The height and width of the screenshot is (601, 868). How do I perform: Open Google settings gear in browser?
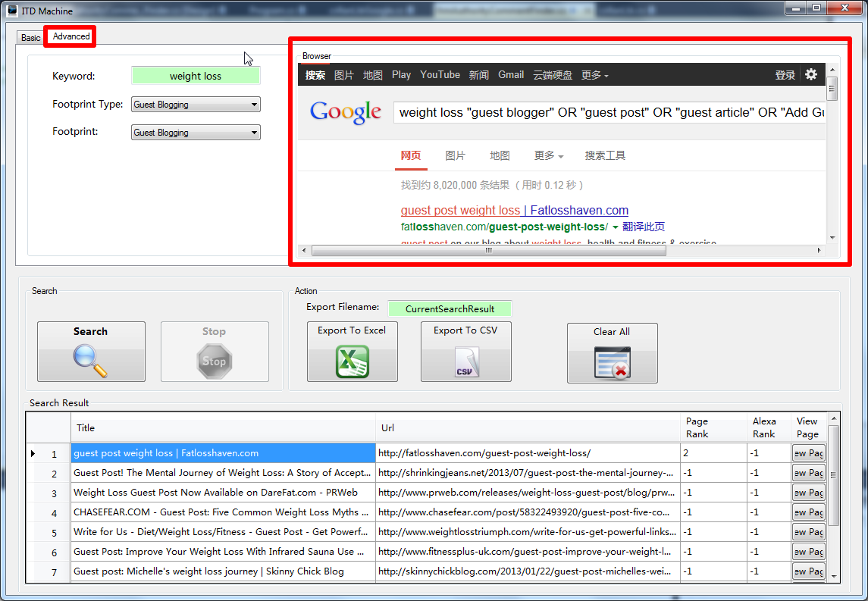tap(811, 75)
